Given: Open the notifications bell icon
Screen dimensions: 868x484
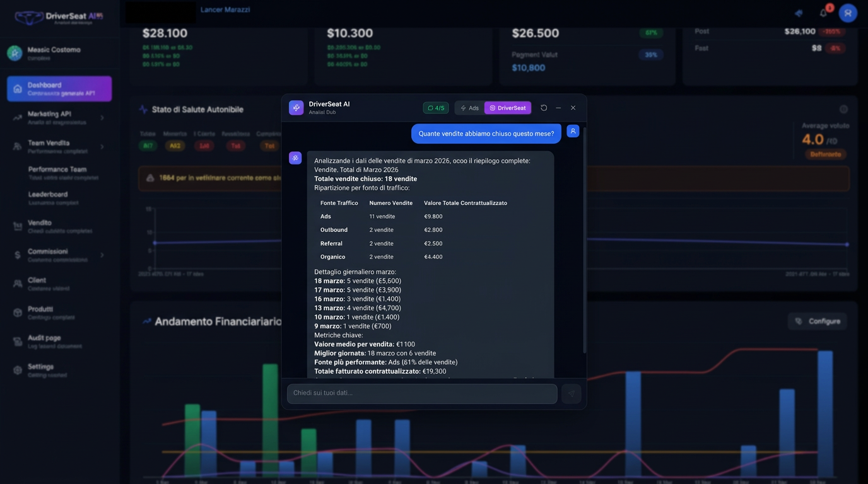Looking at the screenshot, I should click(823, 13).
